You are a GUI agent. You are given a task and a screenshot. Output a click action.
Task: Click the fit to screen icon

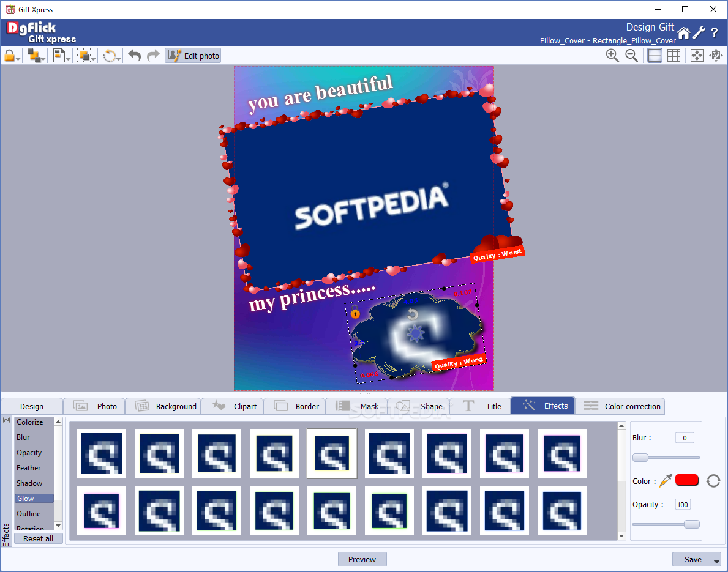(697, 56)
